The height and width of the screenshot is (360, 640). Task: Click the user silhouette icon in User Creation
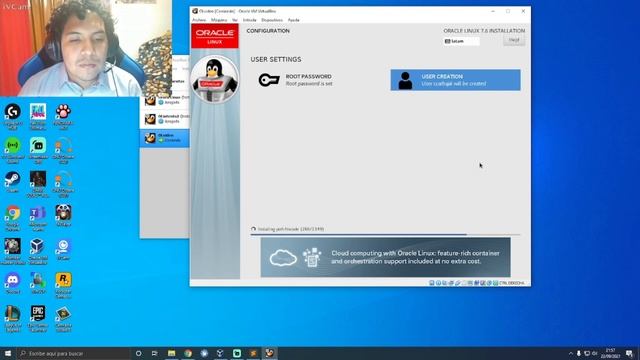coord(405,80)
